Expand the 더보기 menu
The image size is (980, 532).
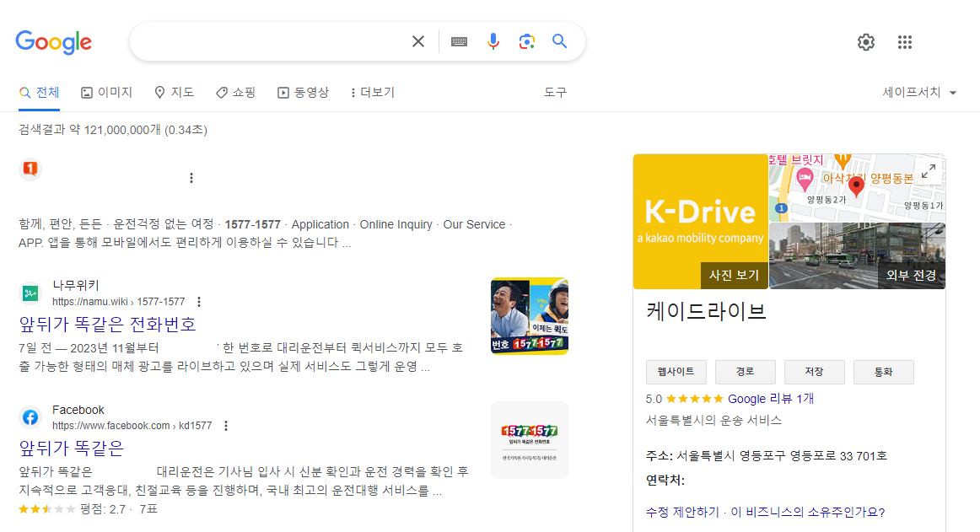click(x=373, y=93)
